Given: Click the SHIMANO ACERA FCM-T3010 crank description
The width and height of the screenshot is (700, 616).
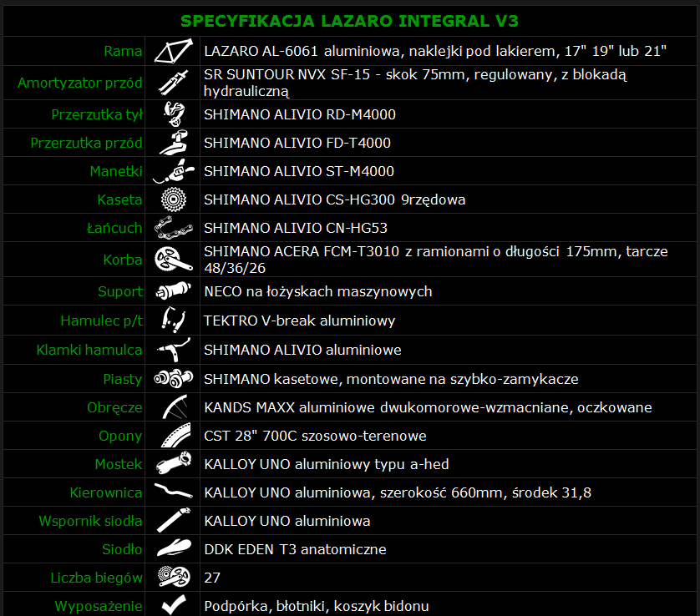Looking at the screenshot, I should click(x=436, y=260).
